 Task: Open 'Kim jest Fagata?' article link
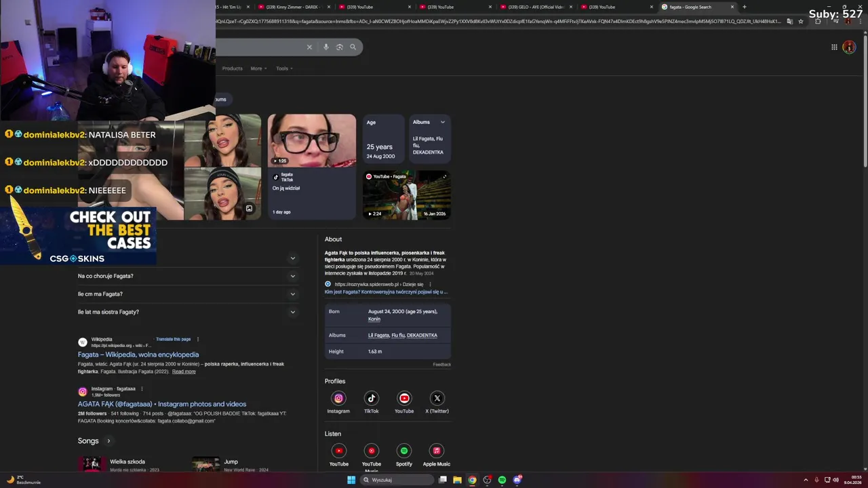386,292
